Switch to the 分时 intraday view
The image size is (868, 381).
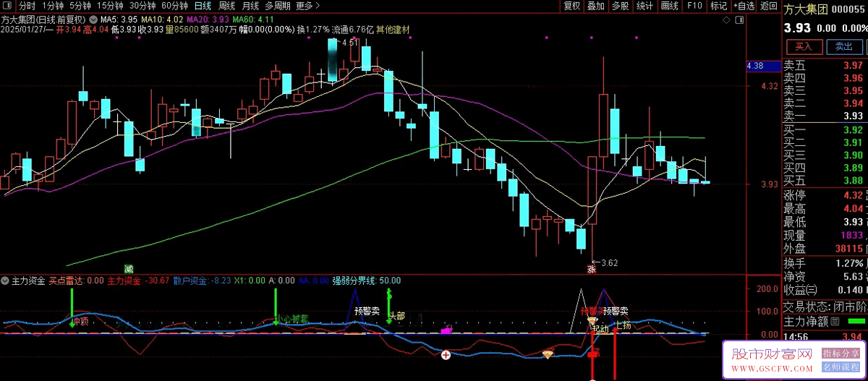click(27, 5)
